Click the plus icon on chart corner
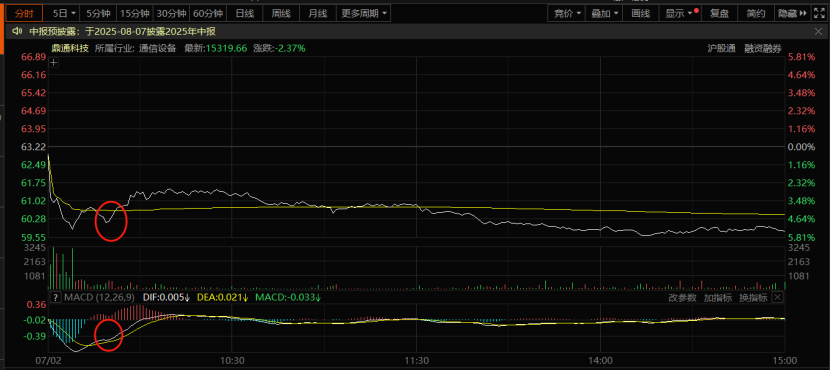Screen dimensions: 830x370 coord(53,62)
